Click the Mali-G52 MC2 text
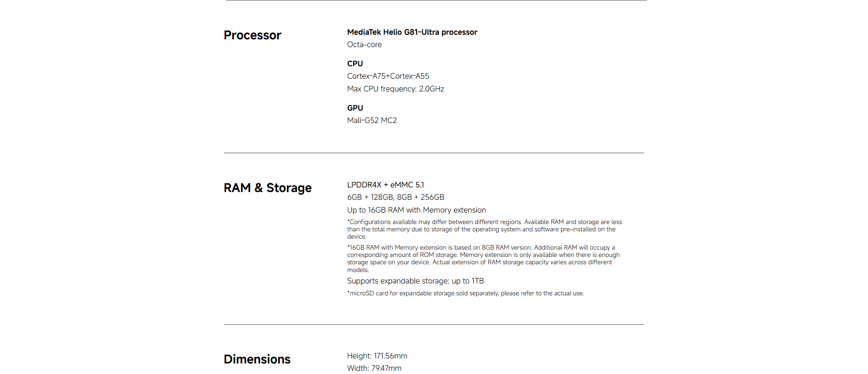This screenshot has height=374, width=868. pyautogui.click(x=372, y=121)
